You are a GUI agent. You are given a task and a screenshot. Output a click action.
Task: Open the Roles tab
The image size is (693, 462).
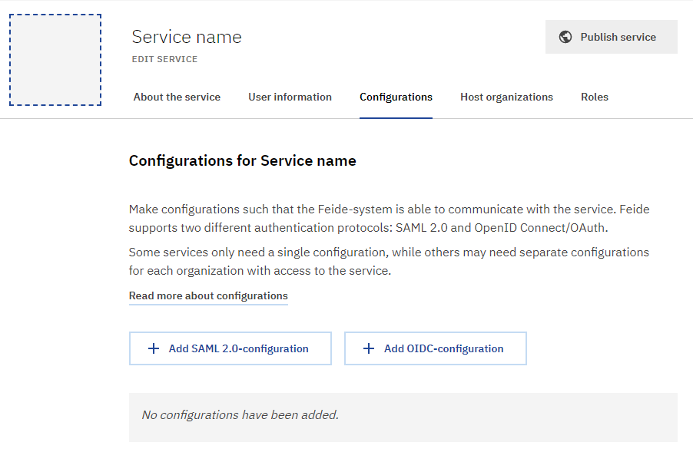pyautogui.click(x=594, y=97)
